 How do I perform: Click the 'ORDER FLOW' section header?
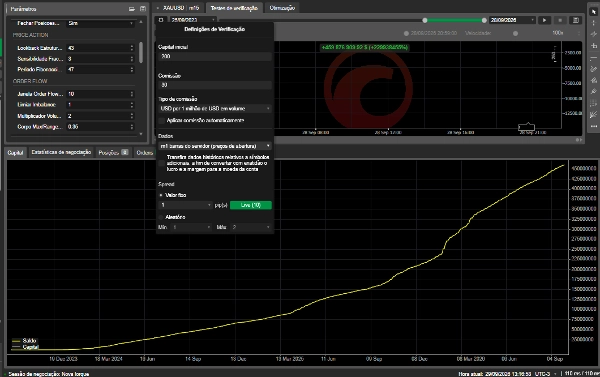[30, 82]
